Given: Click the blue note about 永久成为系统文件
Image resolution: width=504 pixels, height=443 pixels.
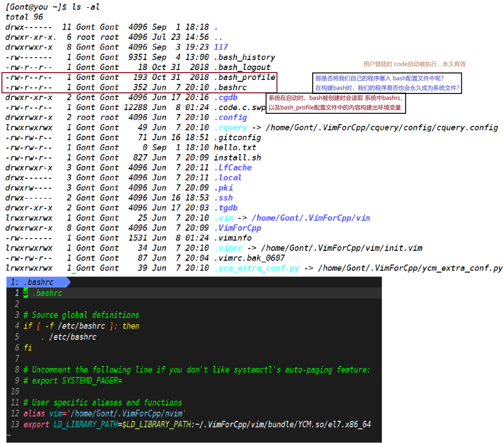Looking at the screenshot, I should tap(387, 88).
